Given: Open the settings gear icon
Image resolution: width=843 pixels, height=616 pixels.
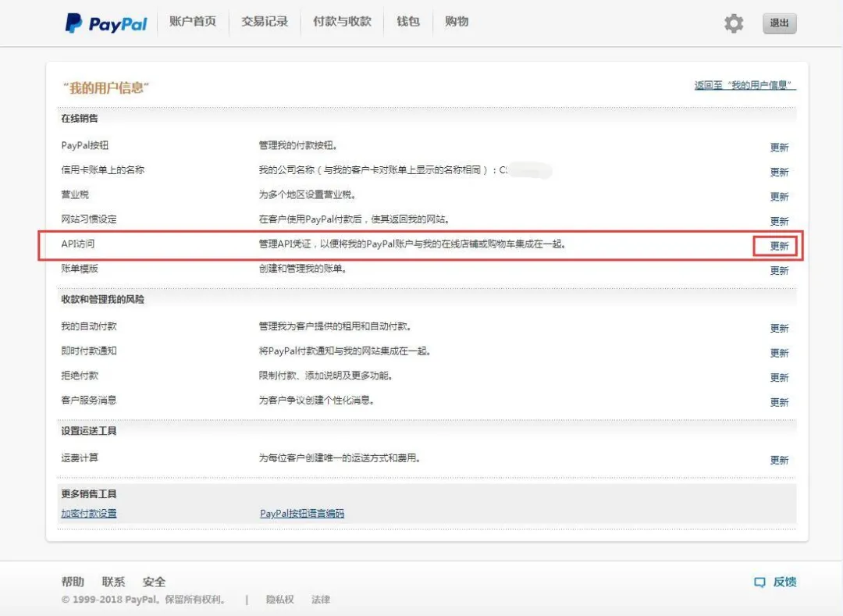Looking at the screenshot, I should (x=732, y=23).
